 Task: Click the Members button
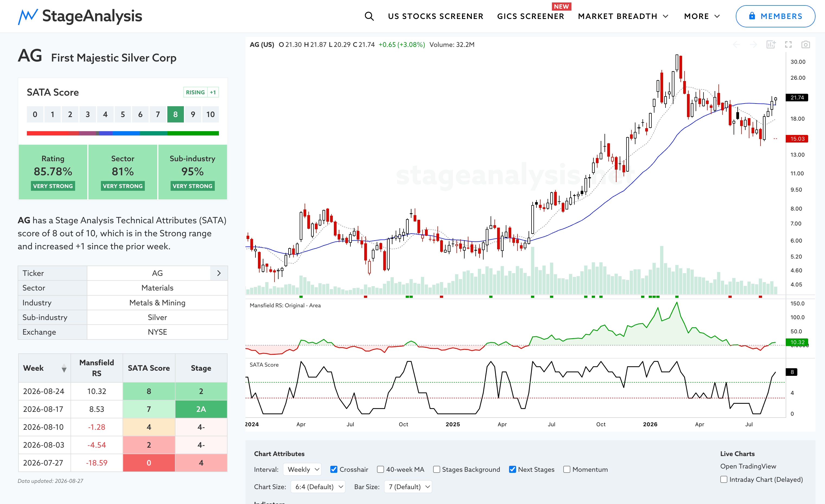775,16
